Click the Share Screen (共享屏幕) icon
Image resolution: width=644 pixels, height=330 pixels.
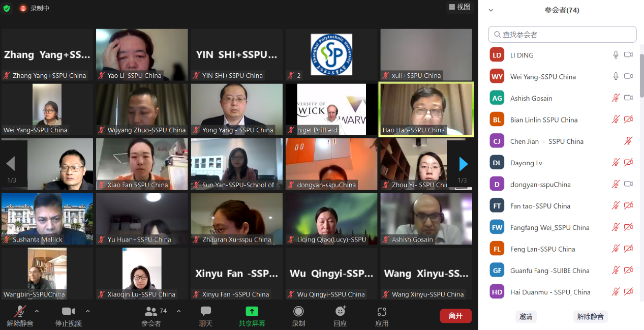point(252,311)
